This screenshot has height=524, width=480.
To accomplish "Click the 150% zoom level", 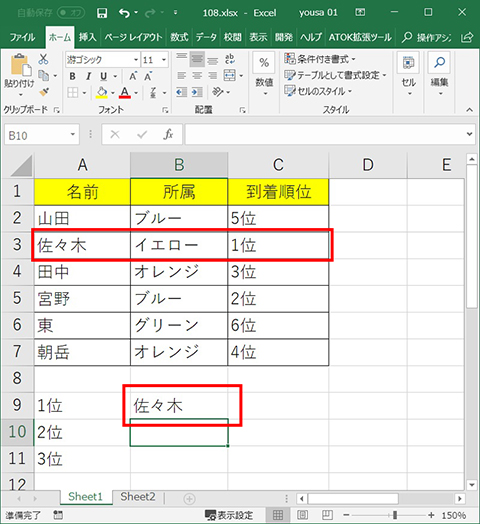I will tap(454, 515).
